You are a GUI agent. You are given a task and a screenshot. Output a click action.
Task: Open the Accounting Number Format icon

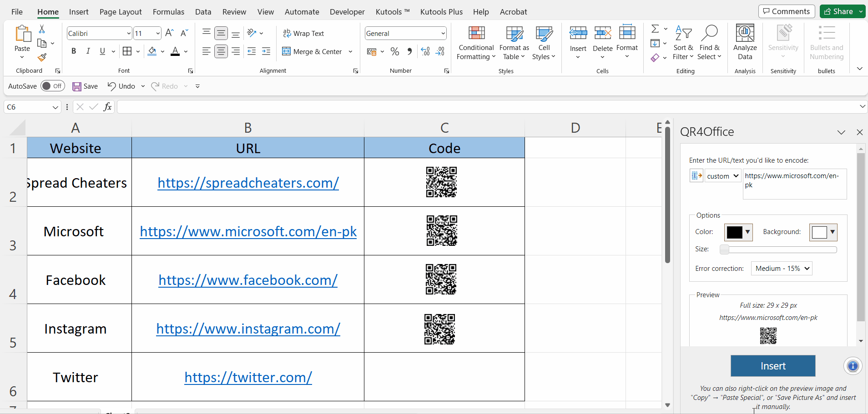[372, 51]
